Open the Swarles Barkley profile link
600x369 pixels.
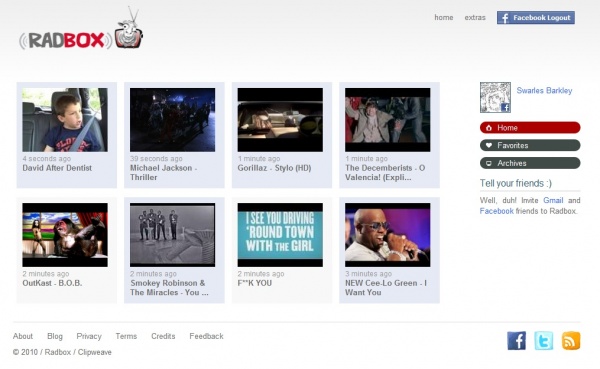click(x=544, y=90)
